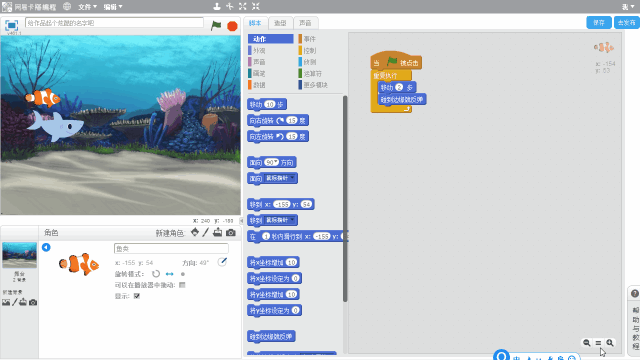
Task: Zoom out the scripts area
Action: click(x=587, y=343)
